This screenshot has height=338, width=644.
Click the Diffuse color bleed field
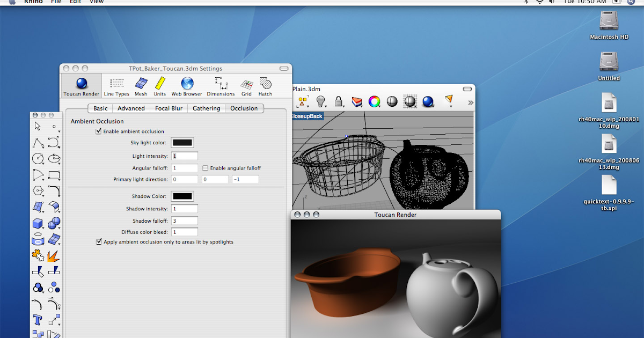[x=185, y=232]
